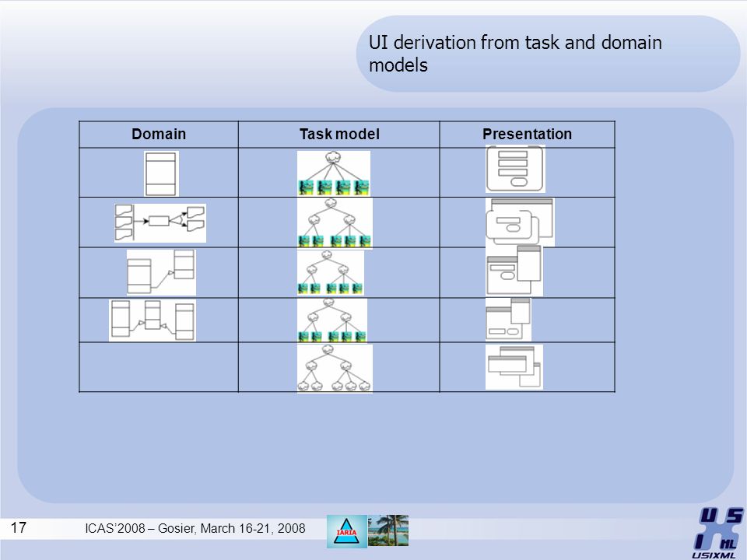
Task: Click the single class domain diagram
Action: click(161, 173)
